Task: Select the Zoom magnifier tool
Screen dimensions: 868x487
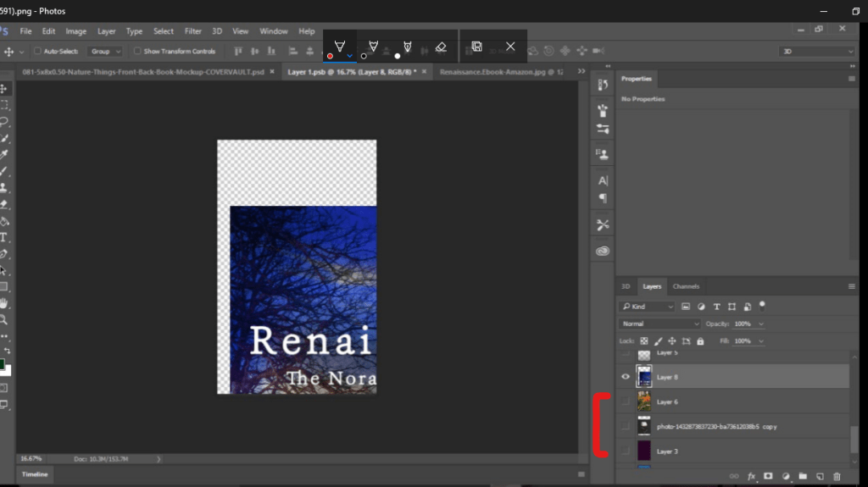Action: [4, 319]
